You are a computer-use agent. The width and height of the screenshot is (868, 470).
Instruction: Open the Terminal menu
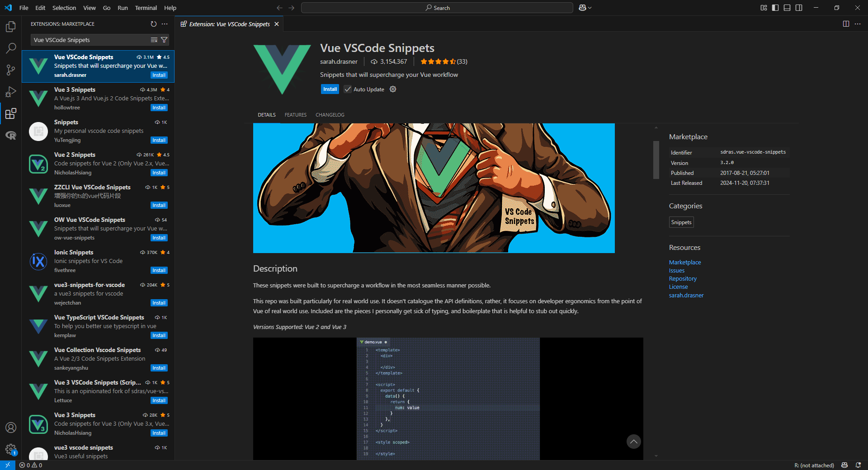coord(146,8)
